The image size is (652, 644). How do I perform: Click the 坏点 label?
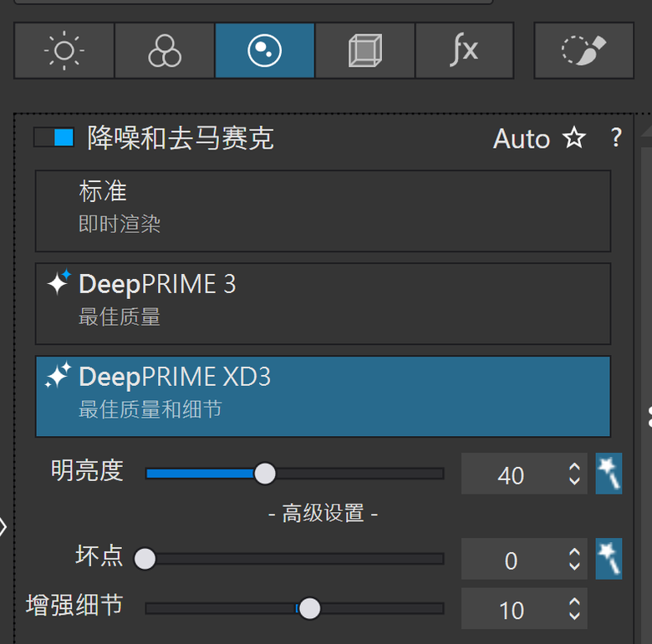pyautogui.click(x=99, y=555)
